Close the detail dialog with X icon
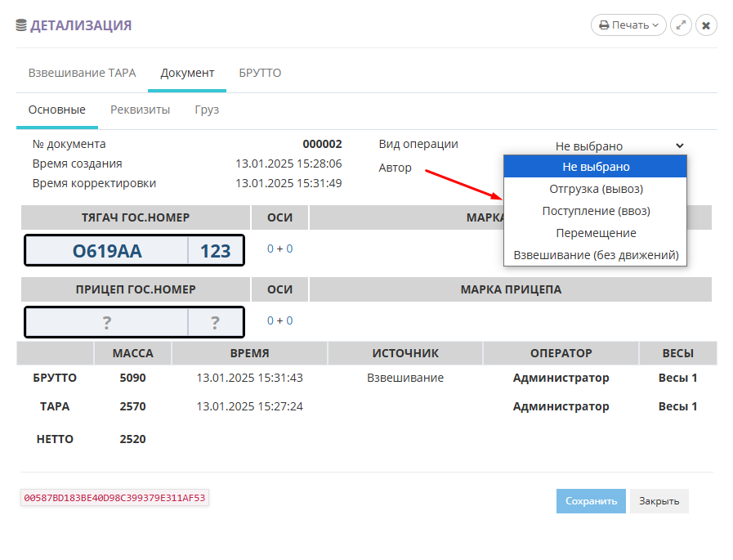The height and width of the screenshot is (560, 733). click(706, 25)
